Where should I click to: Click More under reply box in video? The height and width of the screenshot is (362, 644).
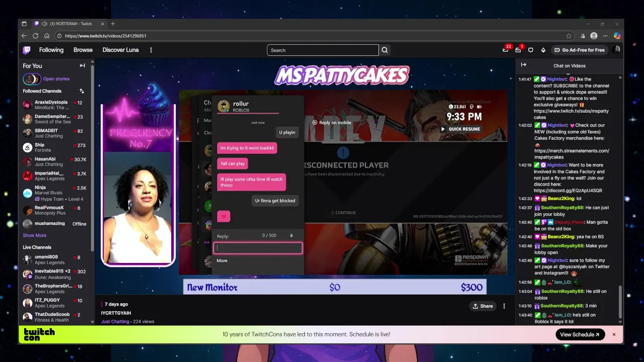click(x=222, y=261)
